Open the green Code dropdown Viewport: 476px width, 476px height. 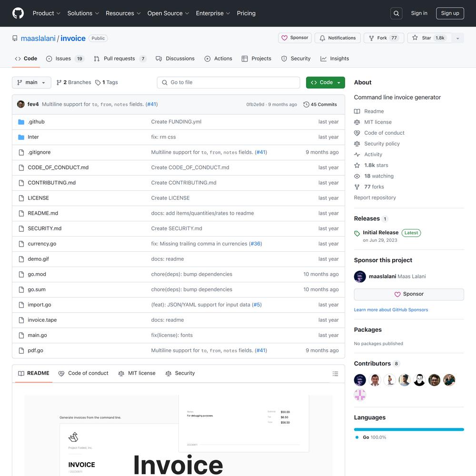pyautogui.click(x=326, y=82)
